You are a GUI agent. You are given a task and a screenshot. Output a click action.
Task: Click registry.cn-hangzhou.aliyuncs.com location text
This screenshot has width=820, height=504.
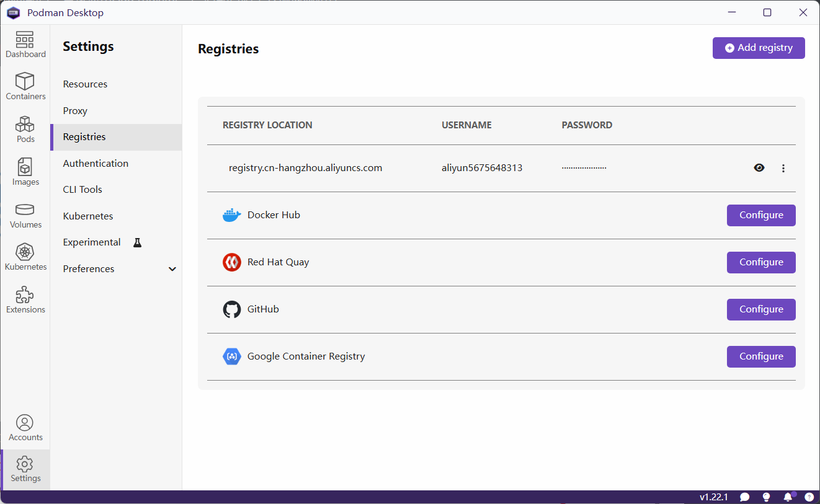tap(305, 168)
